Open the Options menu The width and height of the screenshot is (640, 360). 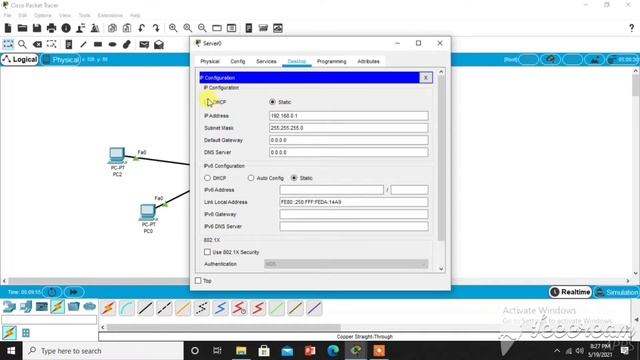42,15
